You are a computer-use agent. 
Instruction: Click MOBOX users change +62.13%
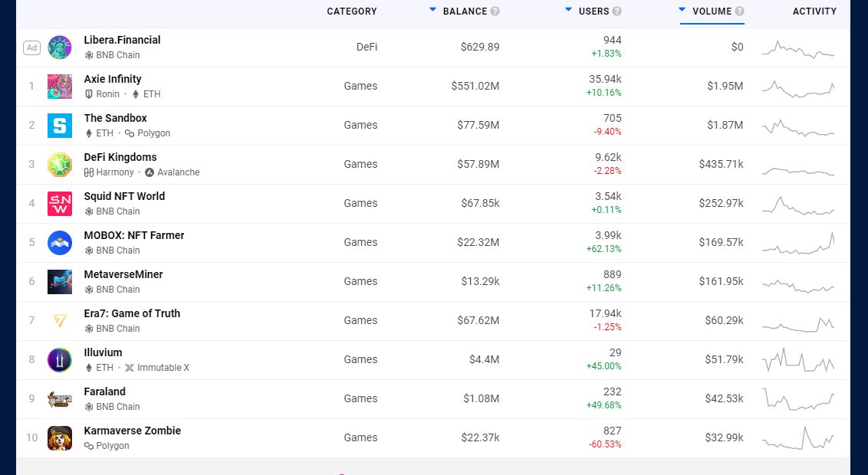(604, 250)
